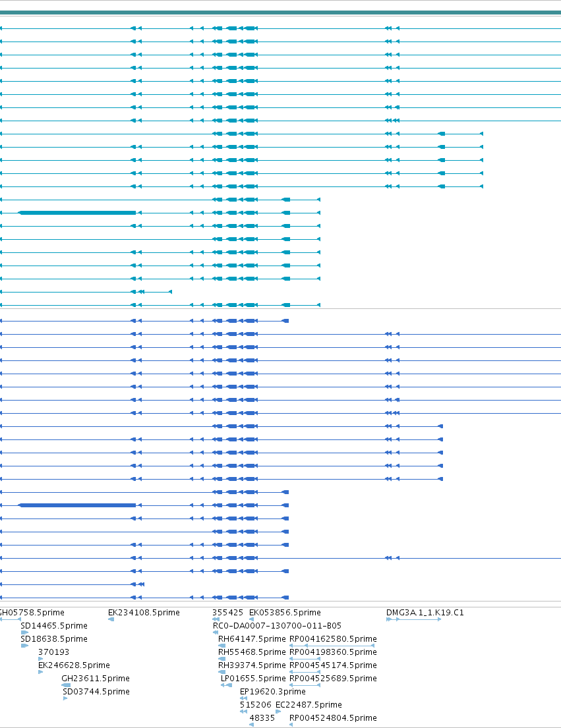The height and width of the screenshot is (728, 561).
Task: Select the long thick teal exon block
Action: [77, 213]
